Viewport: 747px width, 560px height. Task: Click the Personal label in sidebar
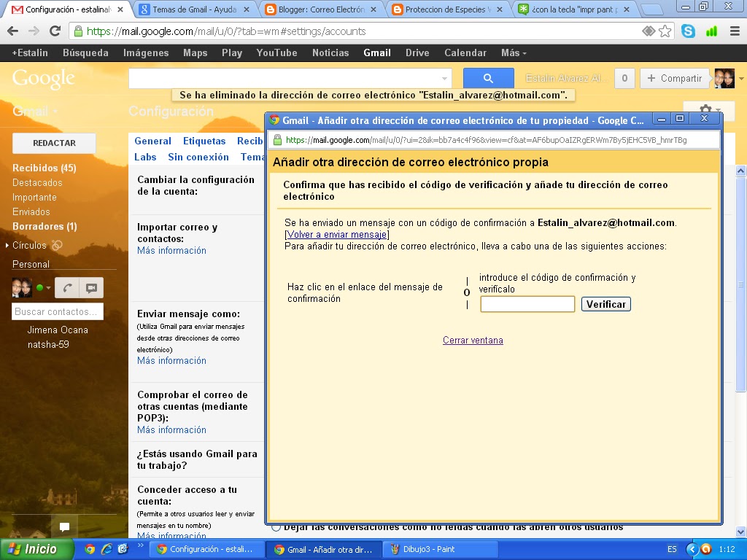pos(31,264)
